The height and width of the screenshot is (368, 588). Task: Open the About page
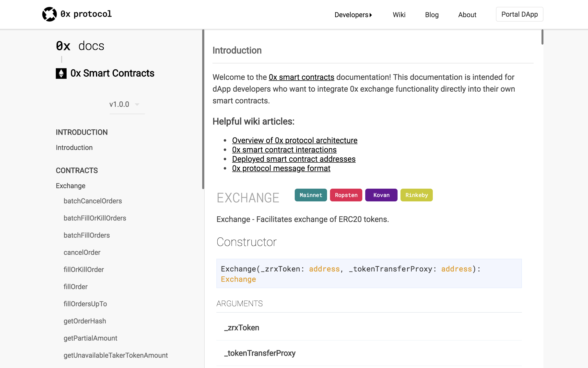[x=467, y=15]
